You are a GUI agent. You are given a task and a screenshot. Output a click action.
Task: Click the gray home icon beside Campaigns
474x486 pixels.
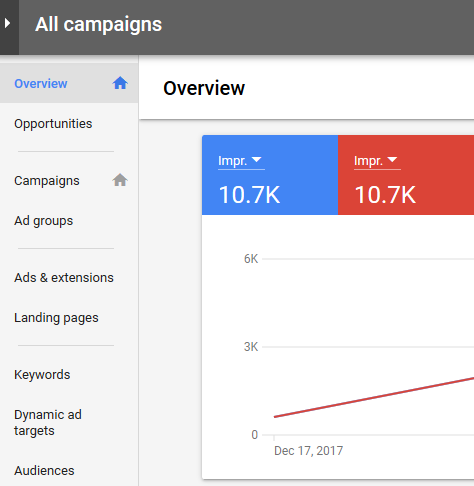tap(120, 180)
